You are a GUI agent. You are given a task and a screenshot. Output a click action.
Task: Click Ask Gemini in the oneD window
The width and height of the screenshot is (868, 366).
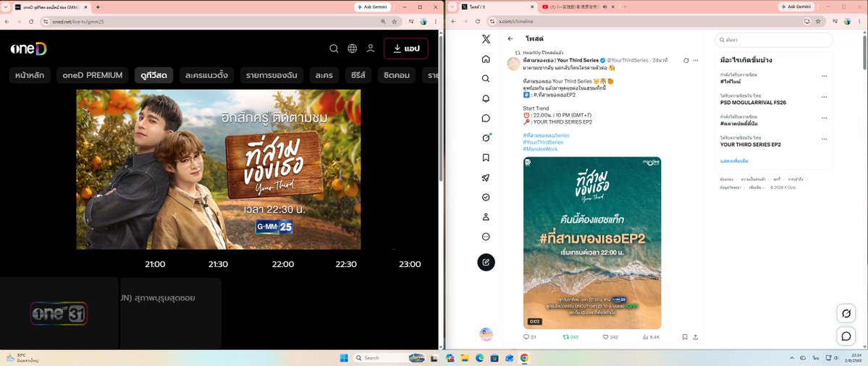coord(373,7)
